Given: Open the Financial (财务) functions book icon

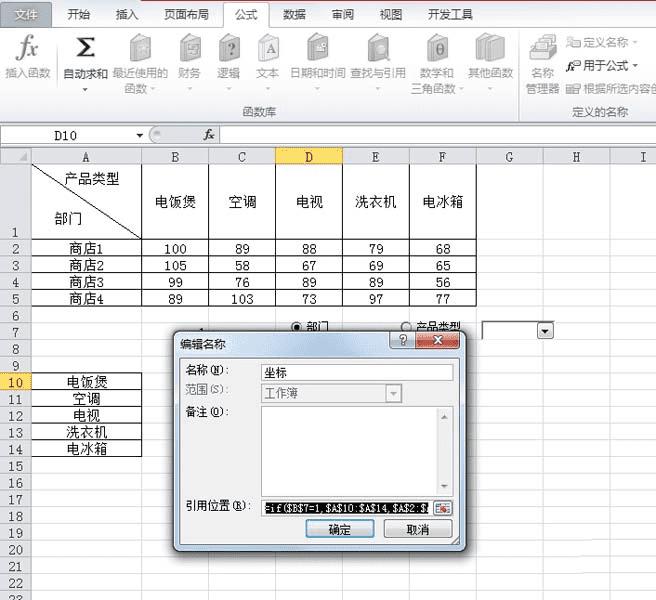Looking at the screenshot, I should click(190, 48).
